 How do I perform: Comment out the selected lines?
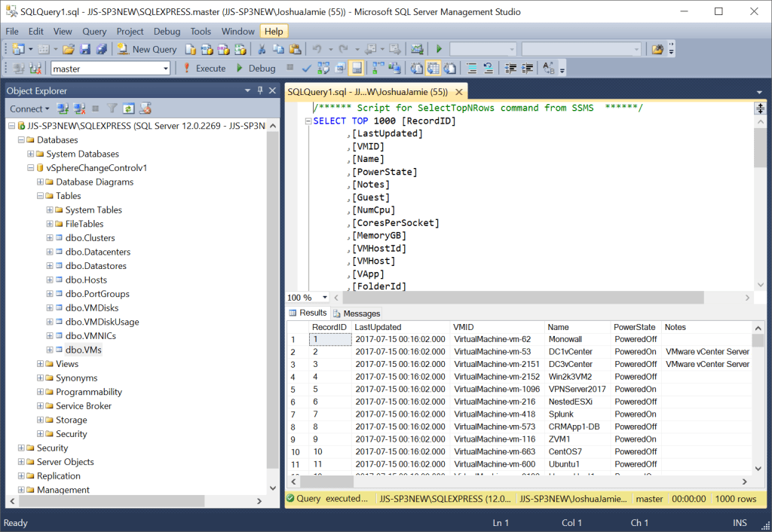pos(472,67)
